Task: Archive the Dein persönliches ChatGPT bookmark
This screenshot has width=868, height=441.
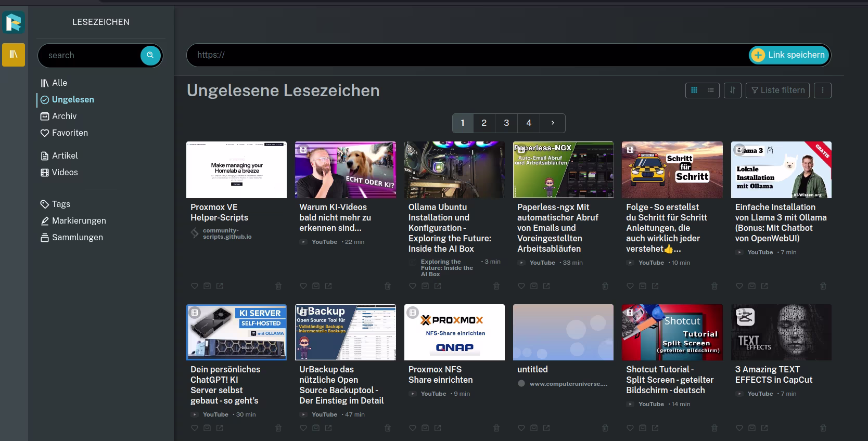Action: coord(207,428)
